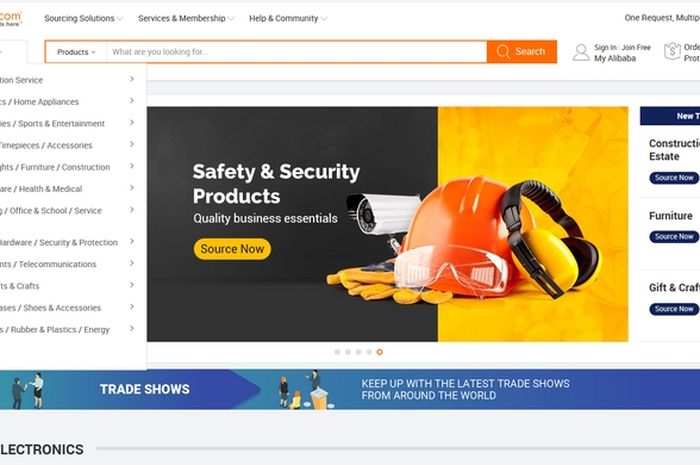Select the first carousel slide dot
700x465 pixels.
click(x=337, y=352)
